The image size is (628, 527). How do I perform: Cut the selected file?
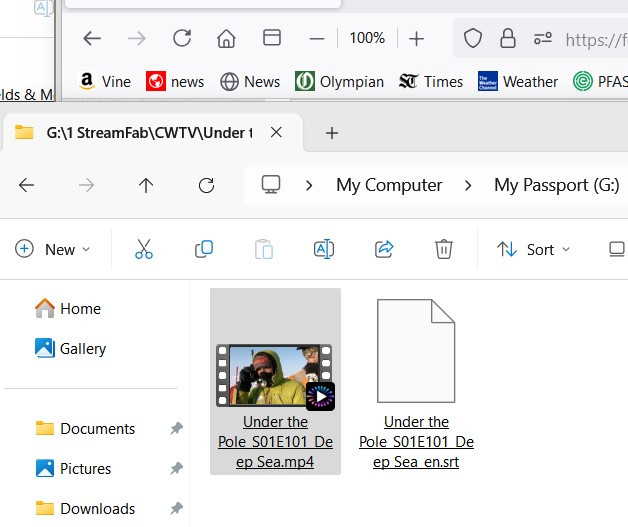coord(144,249)
